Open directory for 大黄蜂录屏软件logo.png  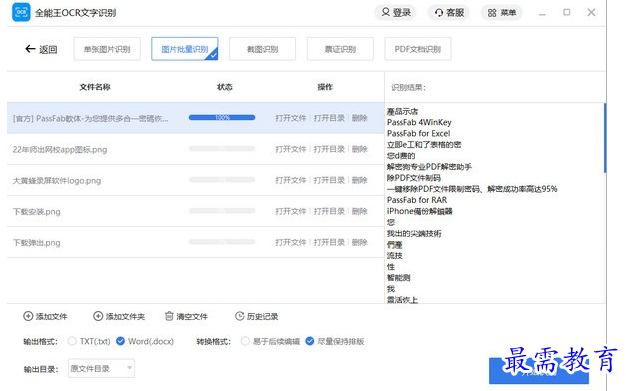click(x=329, y=180)
